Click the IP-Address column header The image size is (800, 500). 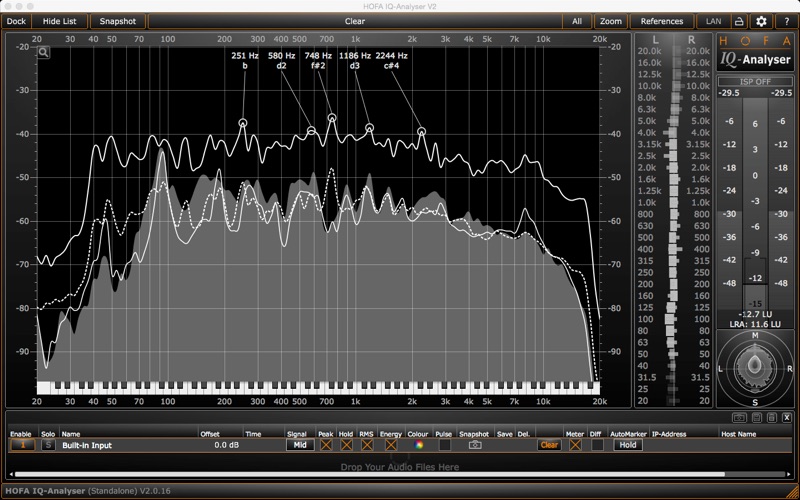click(x=669, y=434)
